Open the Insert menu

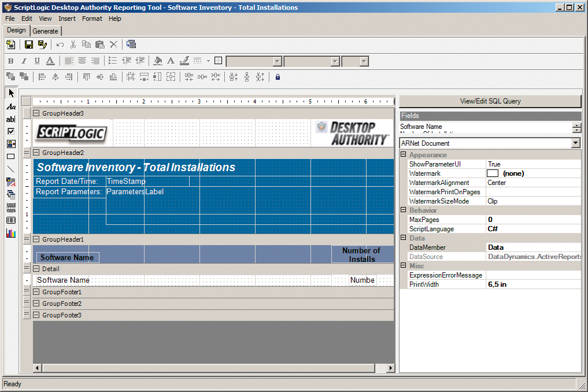pyautogui.click(x=66, y=19)
